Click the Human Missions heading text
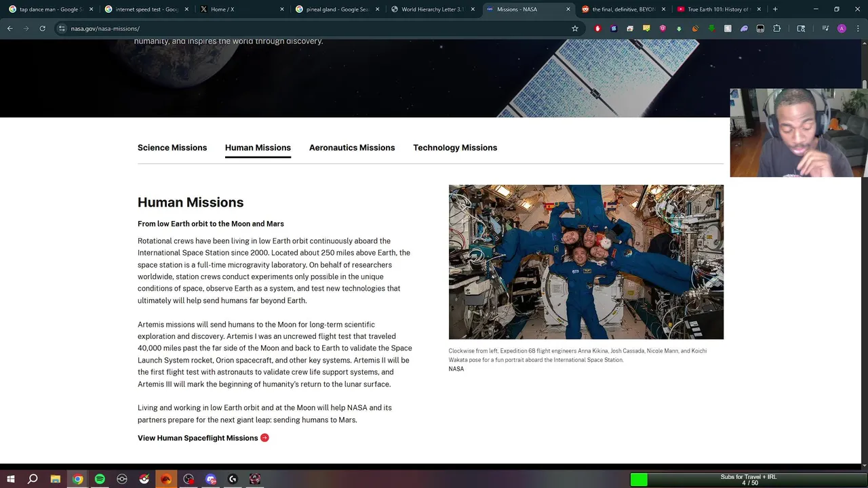Viewport: 868px width, 488px height. coord(191,202)
